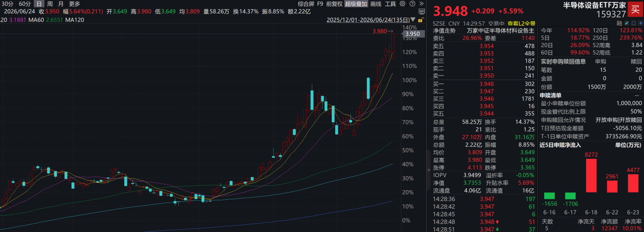
Task: Open the date range dropdown triangle
Action: pyautogui.click(x=413, y=19)
